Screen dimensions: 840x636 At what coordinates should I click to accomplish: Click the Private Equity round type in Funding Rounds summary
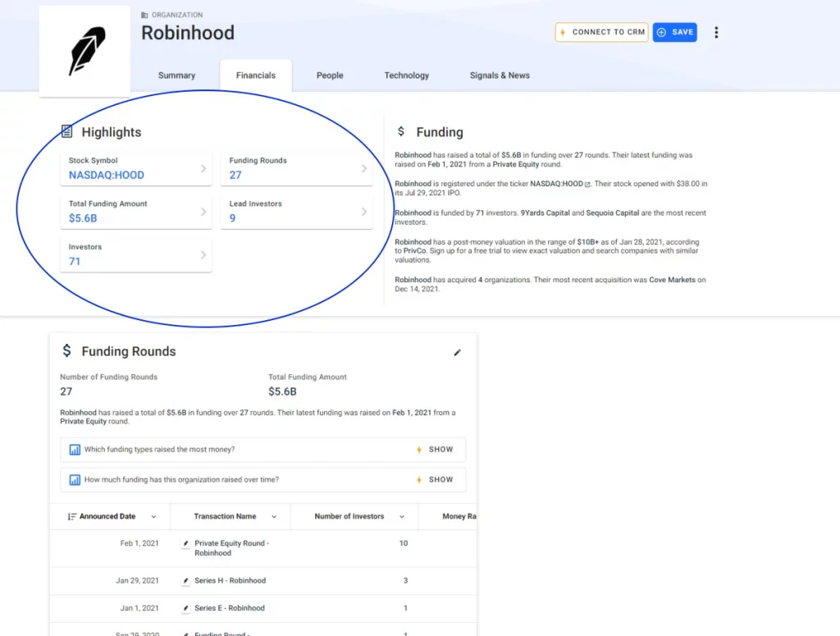click(x=83, y=421)
